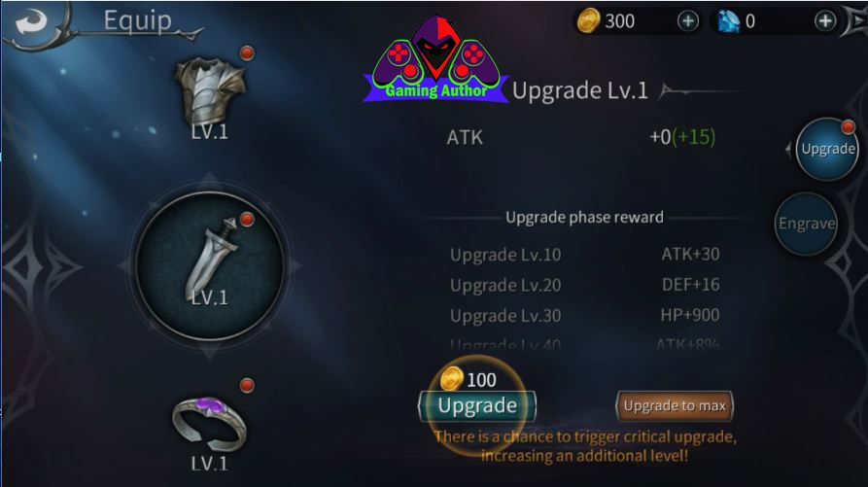Select the Upgrade Lv.20 DEF+16 reward row

pos(584,285)
